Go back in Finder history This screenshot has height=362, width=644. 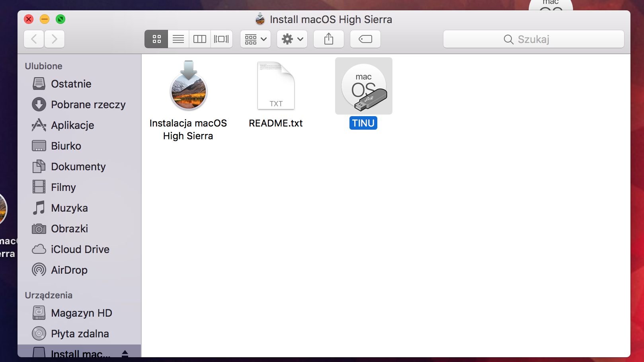click(x=34, y=39)
